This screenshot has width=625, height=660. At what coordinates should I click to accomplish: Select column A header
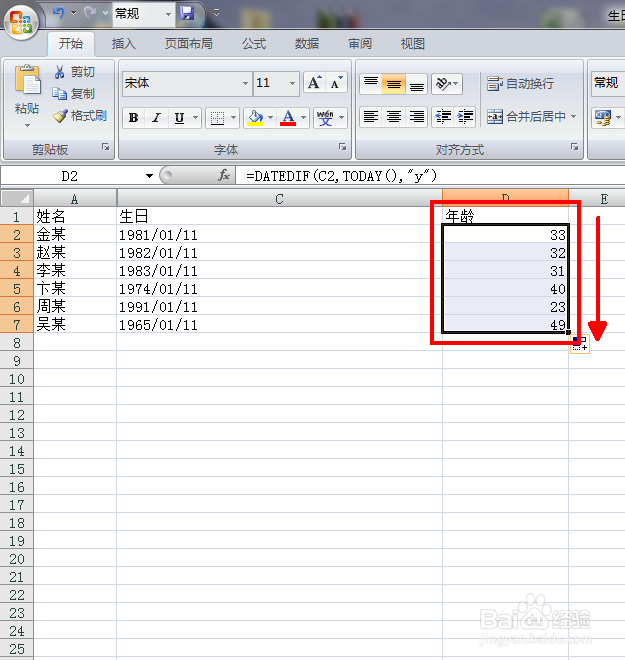[x=74, y=198]
